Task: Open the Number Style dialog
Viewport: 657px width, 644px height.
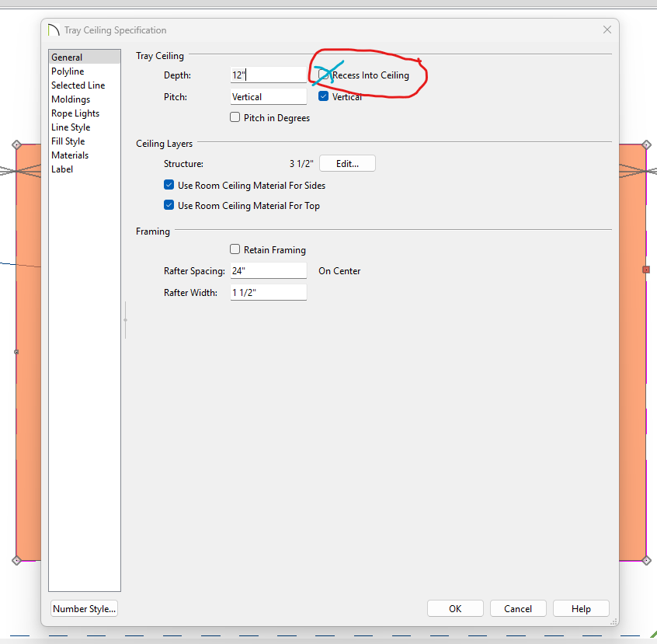Action: [x=84, y=609]
